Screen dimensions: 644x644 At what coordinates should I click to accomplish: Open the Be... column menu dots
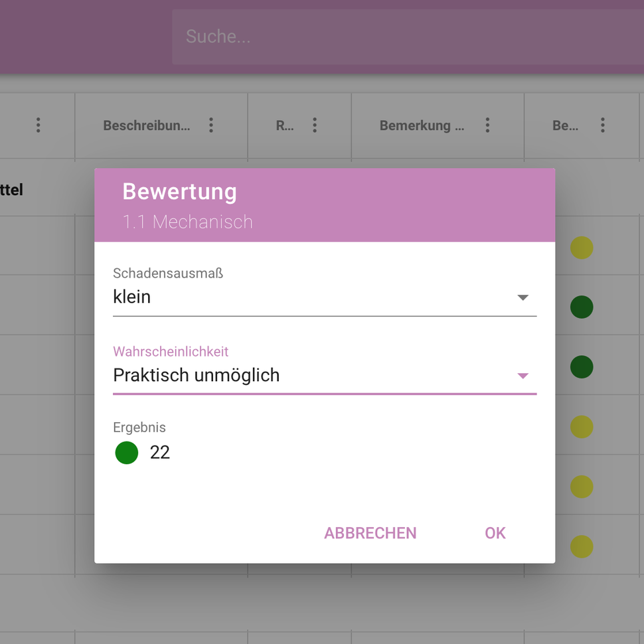coord(603,125)
